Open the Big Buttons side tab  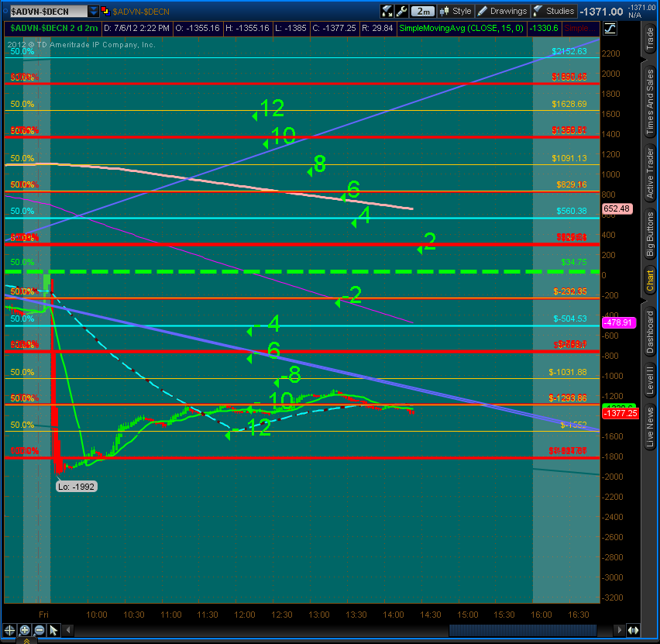(x=651, y=234)
